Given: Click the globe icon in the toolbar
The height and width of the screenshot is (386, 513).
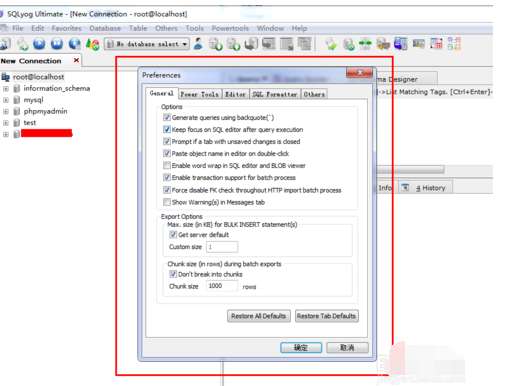Looking at the screenshot, I should (75, 44).
